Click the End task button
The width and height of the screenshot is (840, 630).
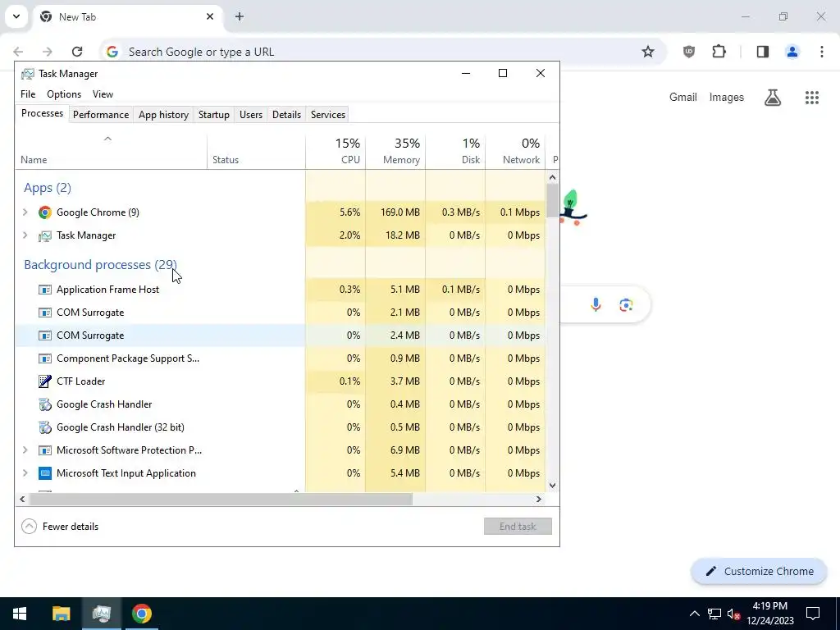[518, 527]
